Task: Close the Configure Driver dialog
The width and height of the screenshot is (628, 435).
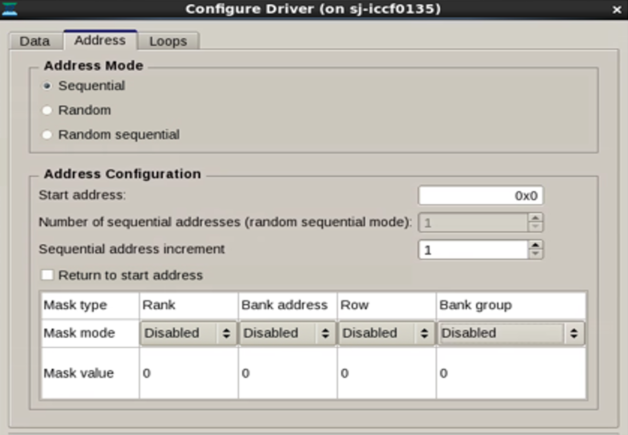Action: pos(616,9)
